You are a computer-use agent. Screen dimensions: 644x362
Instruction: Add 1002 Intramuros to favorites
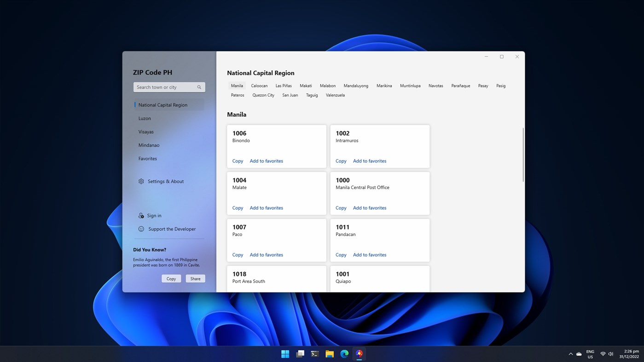point(369,161)
